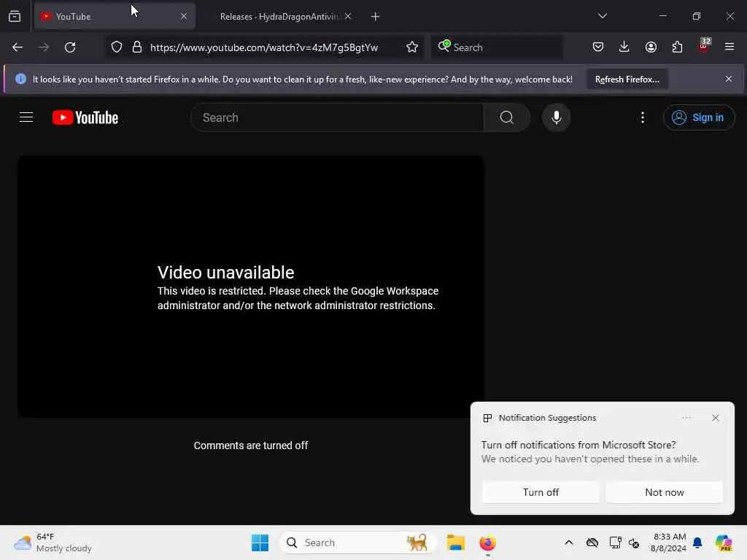Click the Firefox taskbar icon

(x=487, y=542)
